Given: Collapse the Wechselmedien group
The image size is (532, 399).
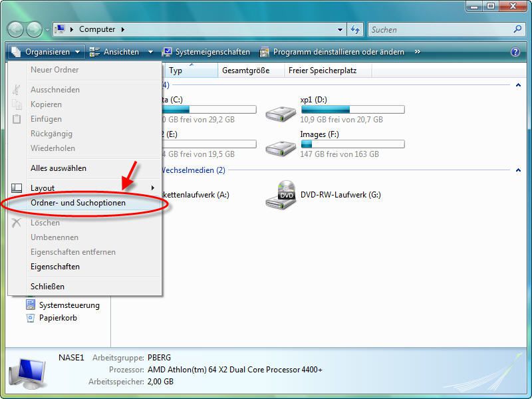Looking at the screenshot, I should pos(517,170).
